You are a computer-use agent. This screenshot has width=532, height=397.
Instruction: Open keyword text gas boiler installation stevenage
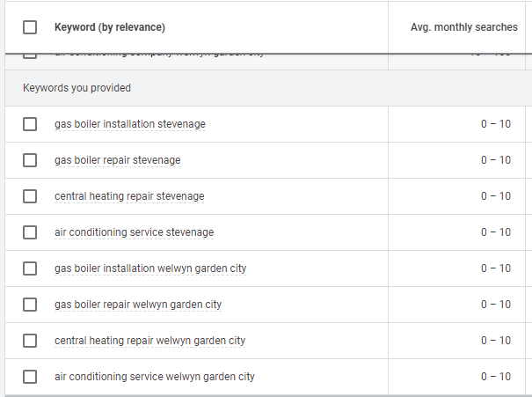pyautogui.click(x=130, y=124)
